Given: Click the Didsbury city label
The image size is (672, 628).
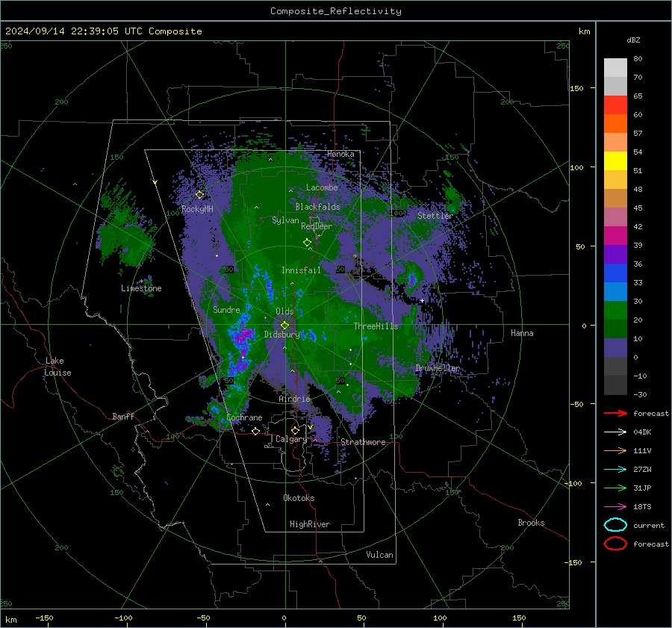Looking at the screenshot, I should click(x=281, y=335).
